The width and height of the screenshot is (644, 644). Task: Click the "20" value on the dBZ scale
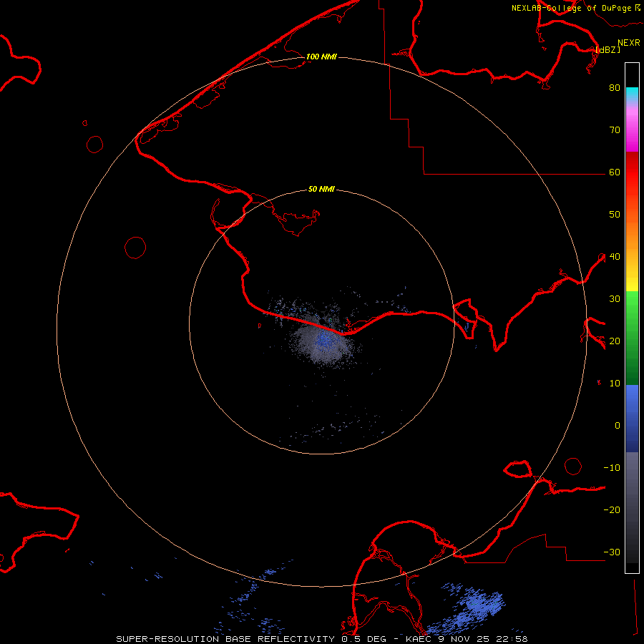tap(615, 341)
